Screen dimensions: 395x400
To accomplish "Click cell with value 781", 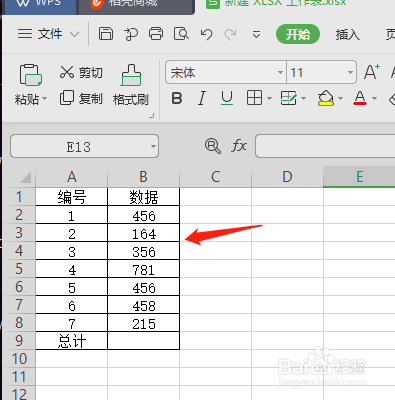I will tap(144, 269).
